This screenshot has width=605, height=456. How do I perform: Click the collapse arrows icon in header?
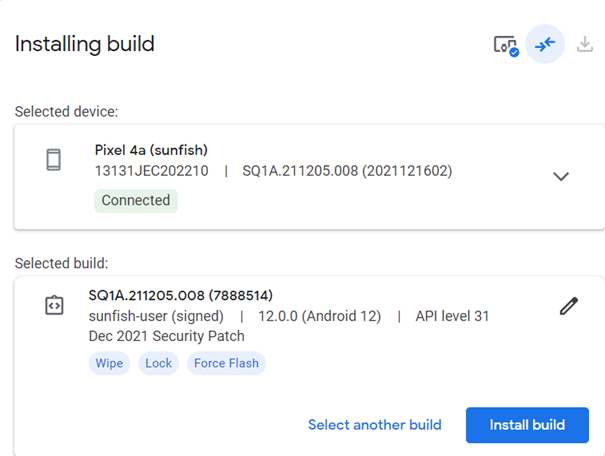coord(545,44)
